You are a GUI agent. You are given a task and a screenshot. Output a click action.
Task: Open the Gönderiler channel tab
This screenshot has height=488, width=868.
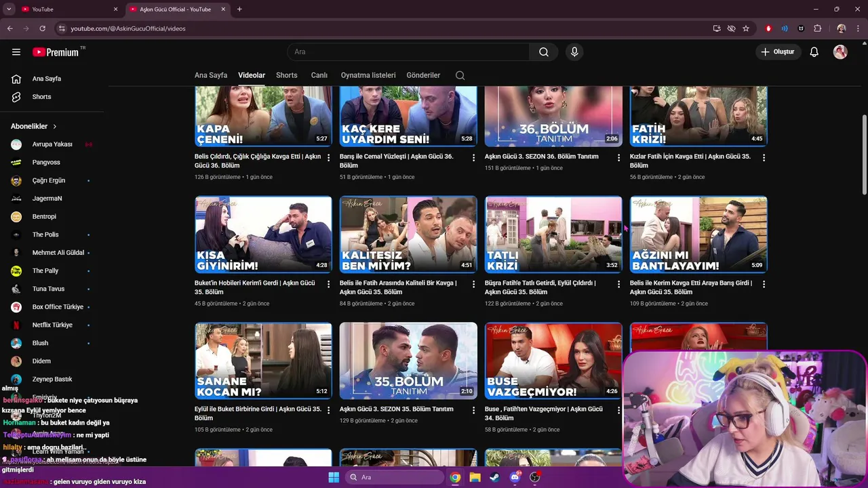click(x=423, y=75)
